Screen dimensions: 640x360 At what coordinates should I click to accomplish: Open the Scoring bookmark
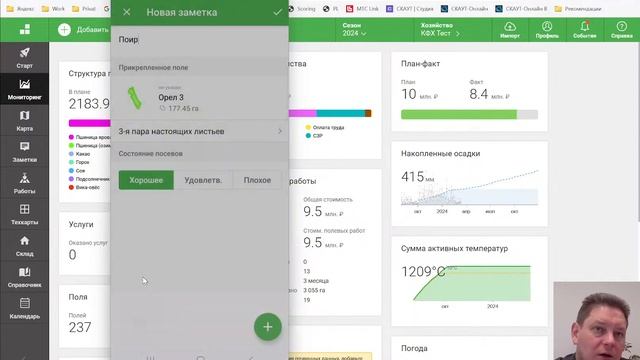301,9
